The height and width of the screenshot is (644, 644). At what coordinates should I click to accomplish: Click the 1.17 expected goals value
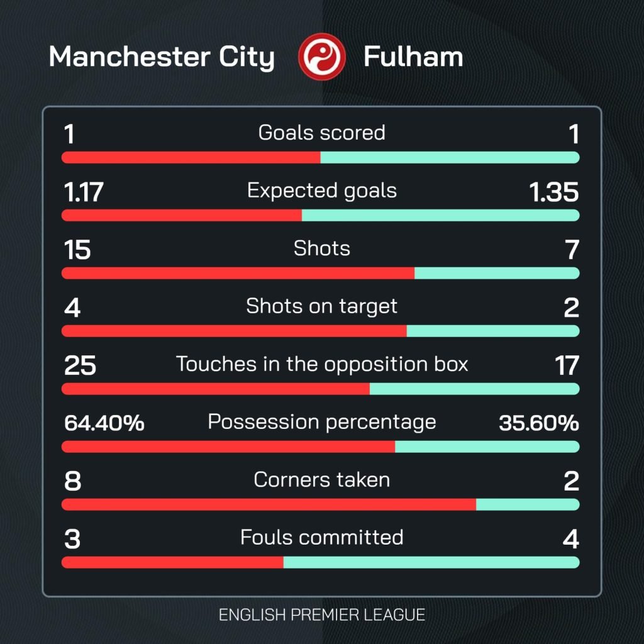[x=84, y=192]
